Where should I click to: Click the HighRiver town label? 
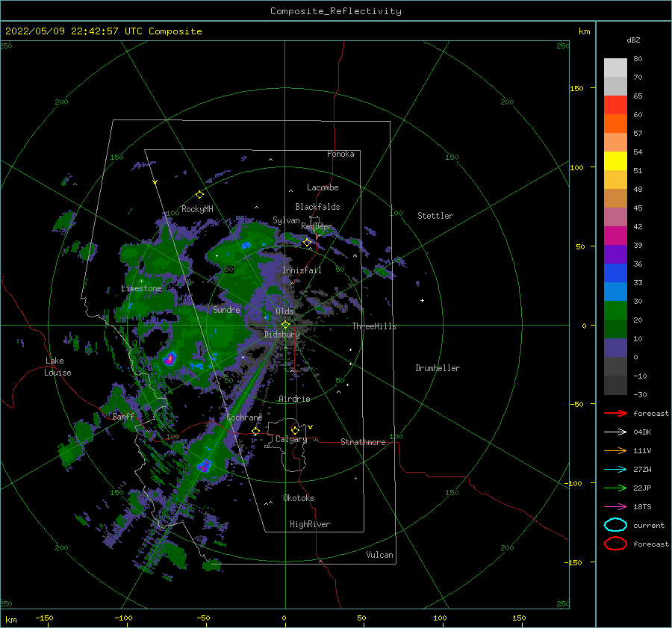(310, 524)
